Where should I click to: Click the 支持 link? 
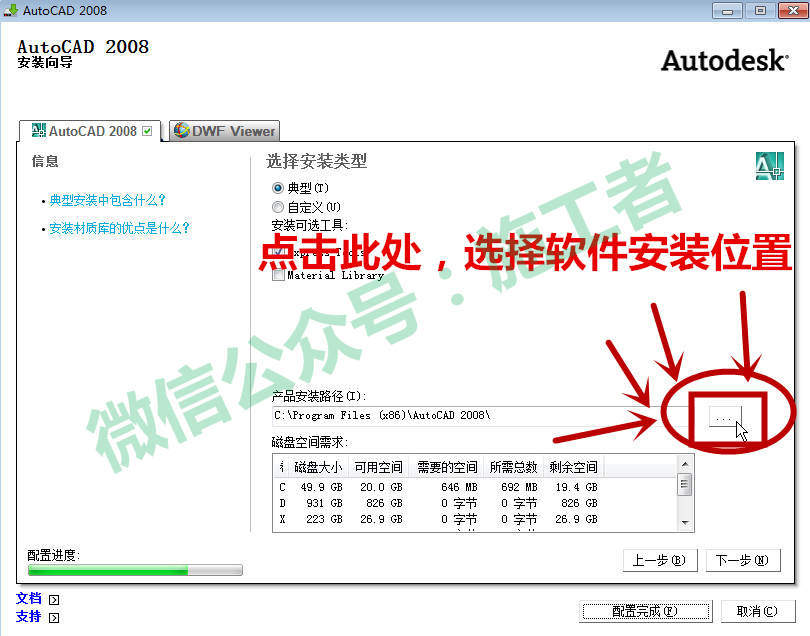[x=28, y=616]
